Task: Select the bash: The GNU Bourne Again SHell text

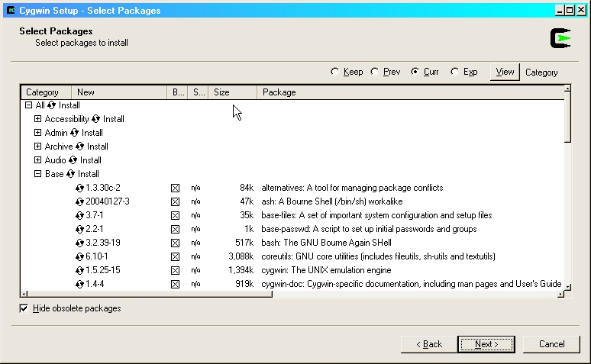Action: pyautogui.click(x=326, y=243)
